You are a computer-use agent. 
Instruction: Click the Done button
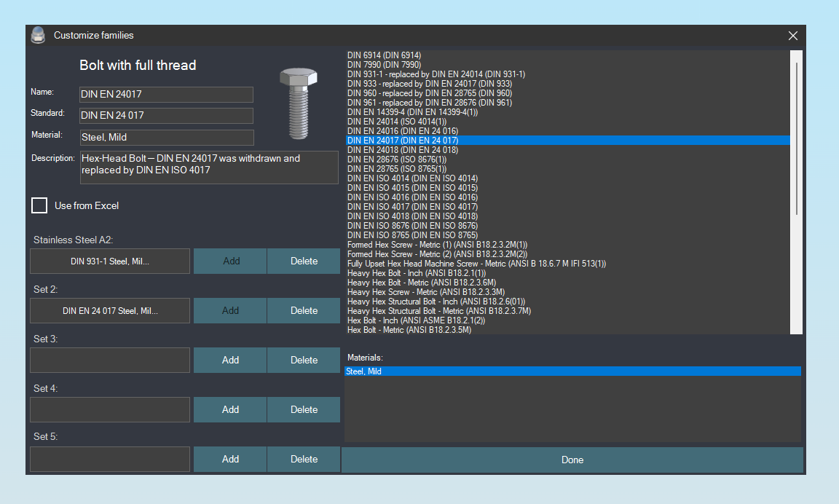coord(572,460)
